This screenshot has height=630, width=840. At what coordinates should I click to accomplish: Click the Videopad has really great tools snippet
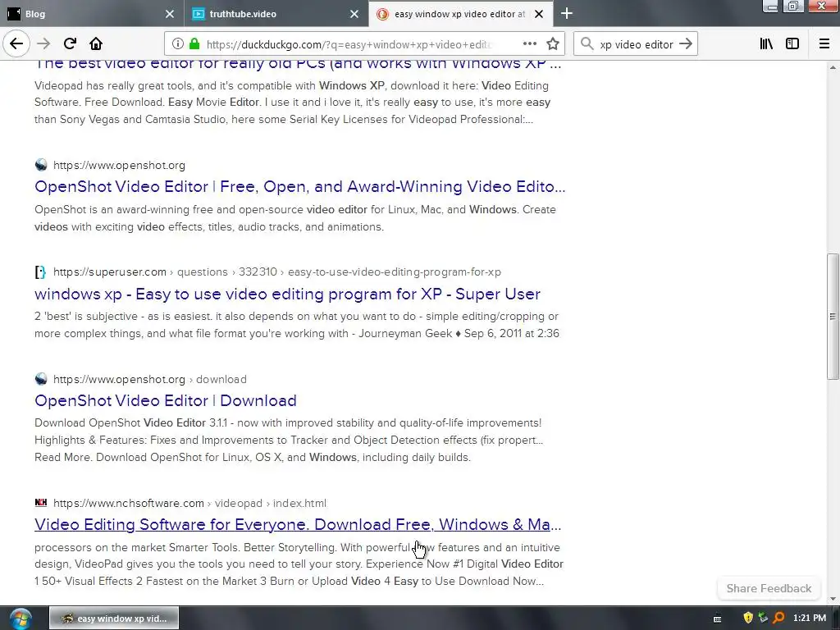[x=293, y=103]
